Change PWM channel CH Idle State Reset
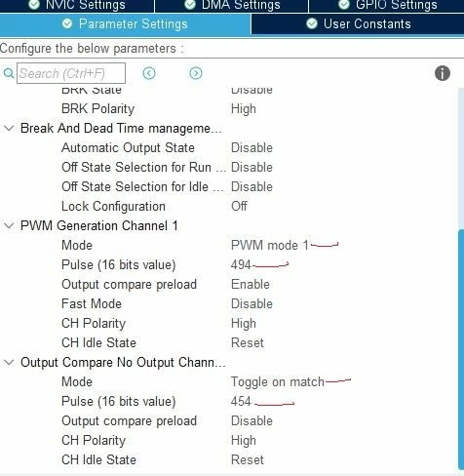The image size is (464, 476). [248, 342]
